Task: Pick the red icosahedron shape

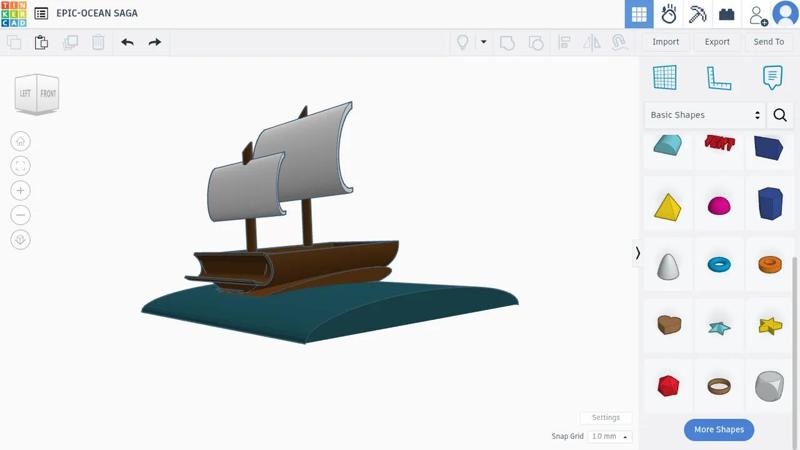Action: 668,386
